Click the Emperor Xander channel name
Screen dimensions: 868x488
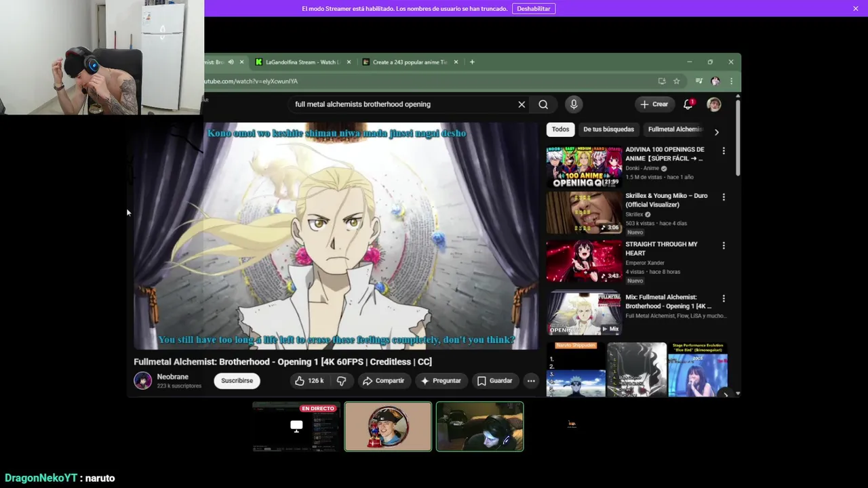click(x=645, y=263)
